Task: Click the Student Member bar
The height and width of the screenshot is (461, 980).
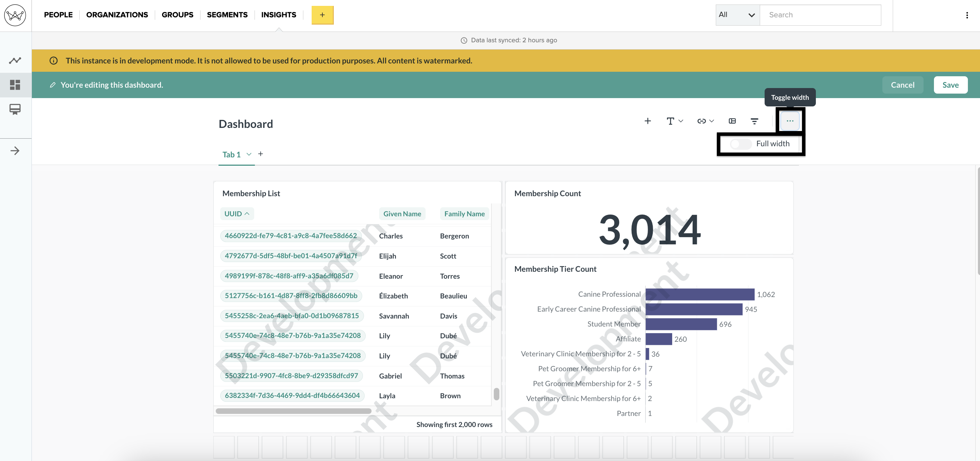Action: pos(681,324)
